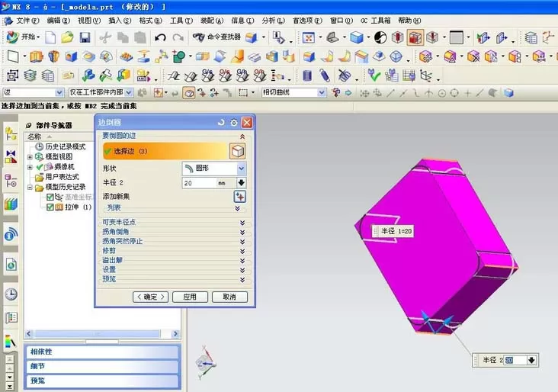The height and width of the screenshot is (392, 558).
Task: Click the on-screen Radius 2 (半径 2) value box
Action: point(515,360)
